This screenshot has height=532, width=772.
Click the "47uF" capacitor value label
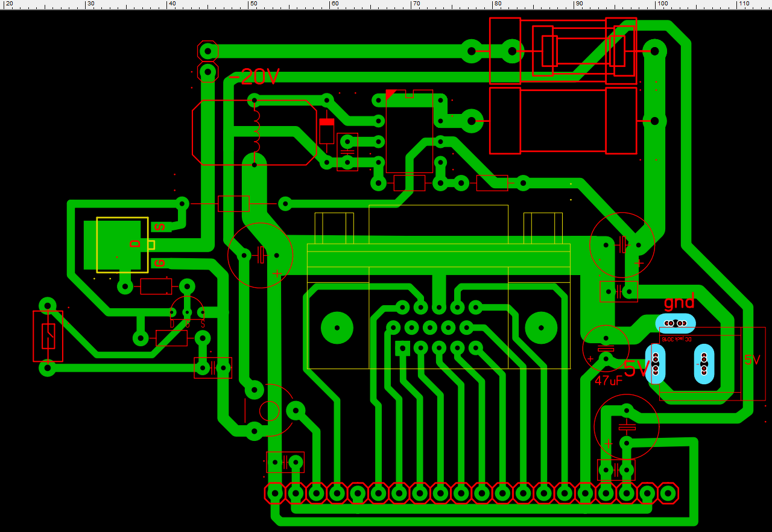pyautogui.click(x=609, y=381)
